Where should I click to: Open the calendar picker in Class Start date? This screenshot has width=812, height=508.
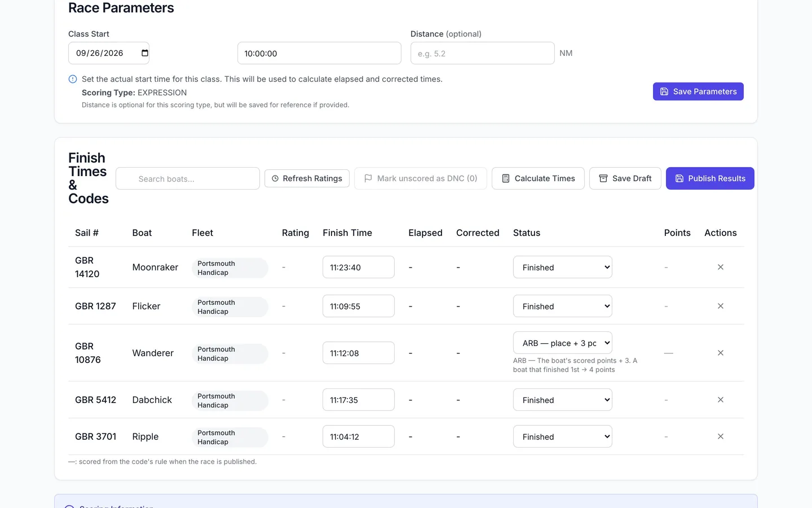(x=145, y=53)
